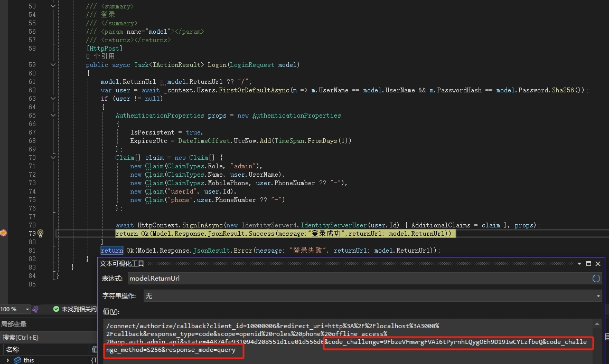Click the editor's vertical scrollbar near line 79
The image size is (609, 364).
coord(606,233)
